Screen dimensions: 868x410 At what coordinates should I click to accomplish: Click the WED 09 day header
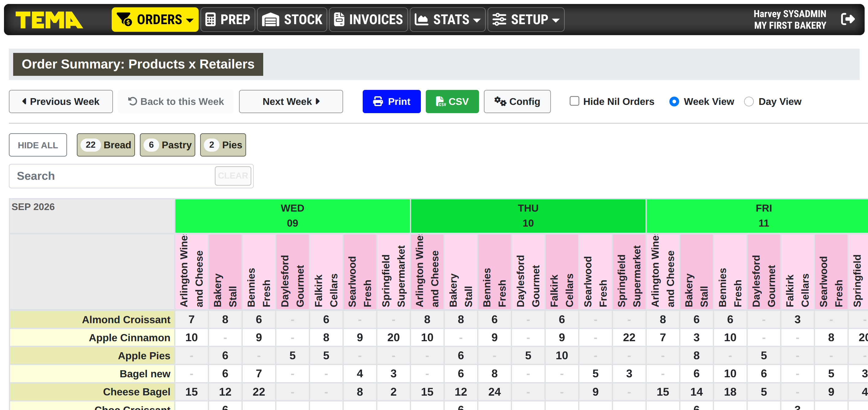click(x=293, y=216)
